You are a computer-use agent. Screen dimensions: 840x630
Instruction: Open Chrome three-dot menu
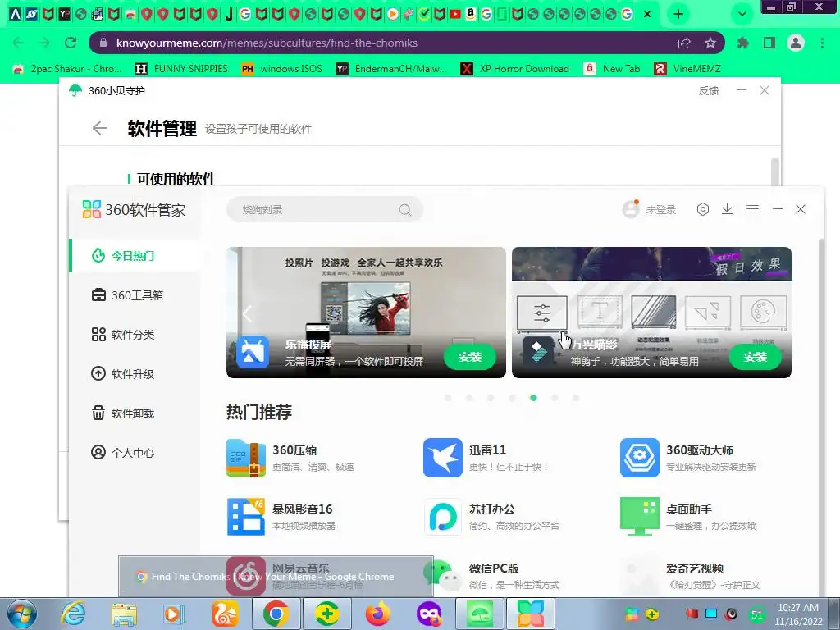(822, 43)
